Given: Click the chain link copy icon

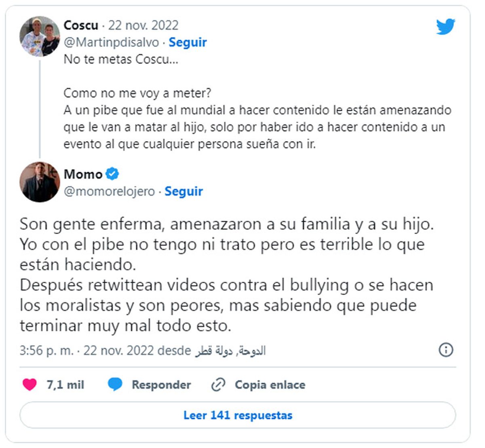Looking at the screenshot, I should point(218,385).
